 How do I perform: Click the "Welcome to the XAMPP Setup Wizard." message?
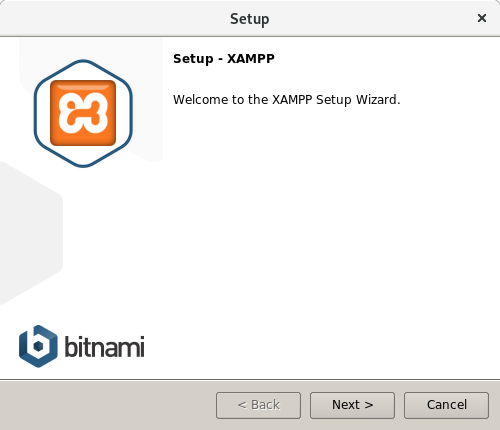287,100
